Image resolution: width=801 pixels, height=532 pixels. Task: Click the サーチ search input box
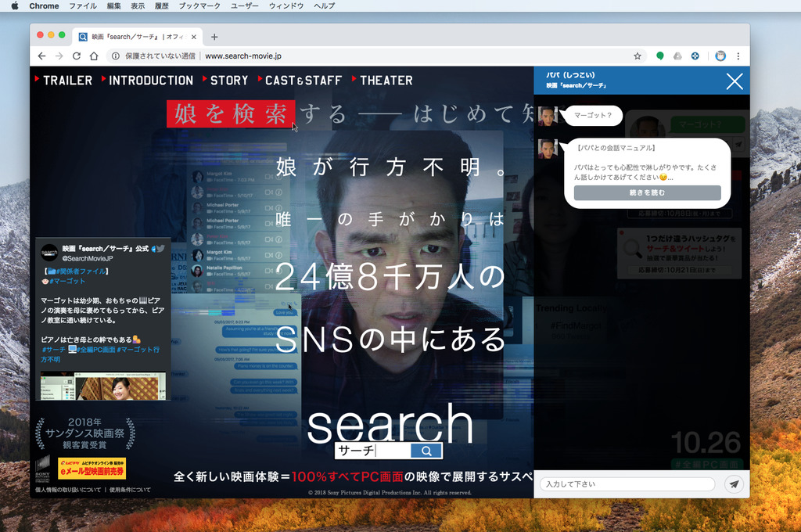click(x=373, y=451)
